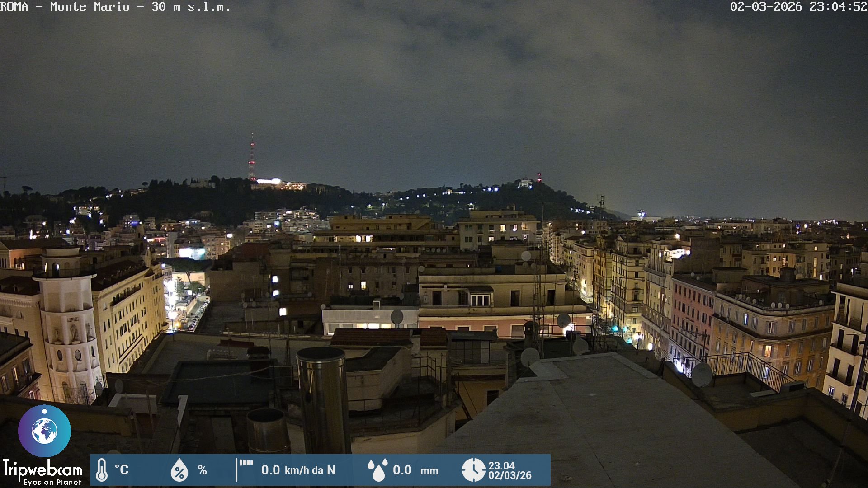Click the satellite dish on right rooftop railing

coord(702,374)
